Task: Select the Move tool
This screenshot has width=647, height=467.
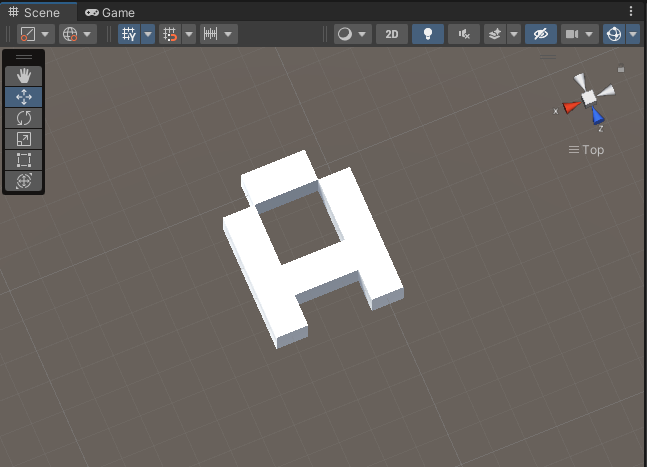Action: 24,97
